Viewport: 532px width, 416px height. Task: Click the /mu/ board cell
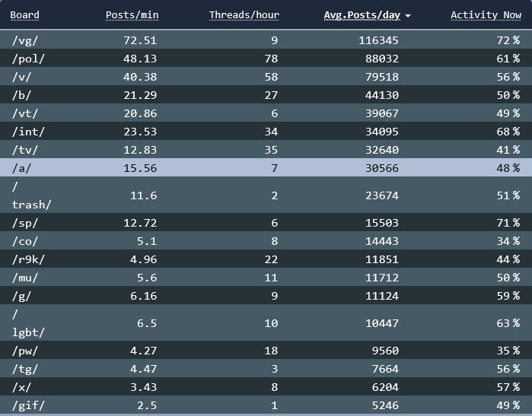coord(25,278)
